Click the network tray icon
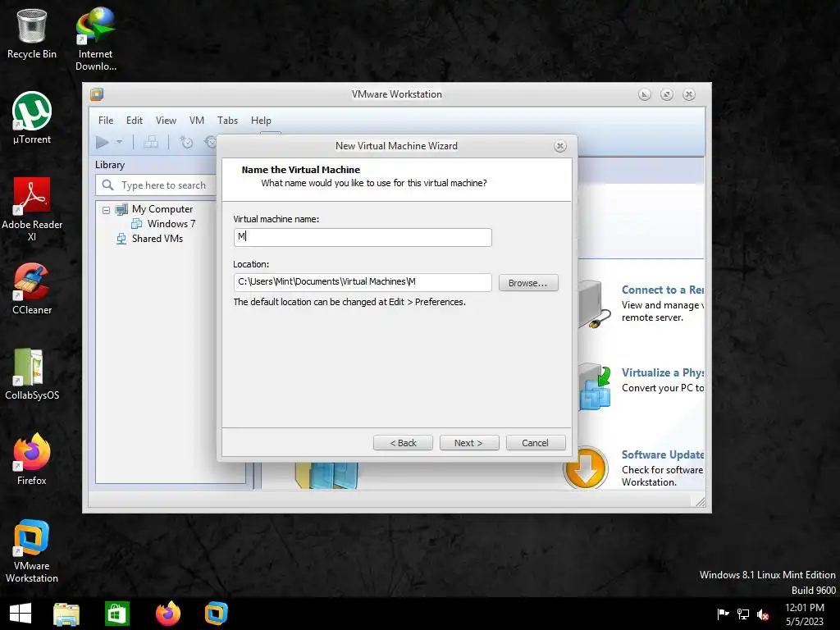Image resolution: width=840 pixels, height=630 pixels. (743, 614)
